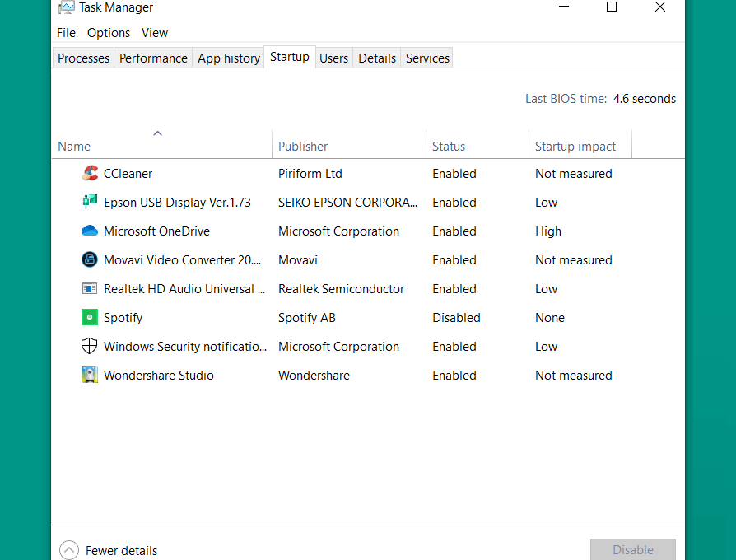The image size is (736, 560).
Task: Select Epson USB Display Ver.1.73 entry
Action: (177, 203)
